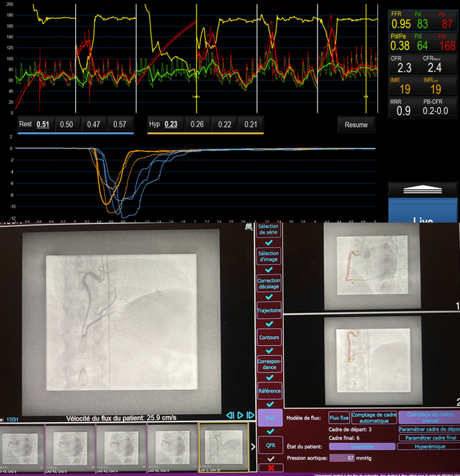Open the Correspondance step
The width and height of the screenshot is (460, 476).
[270, 364]
